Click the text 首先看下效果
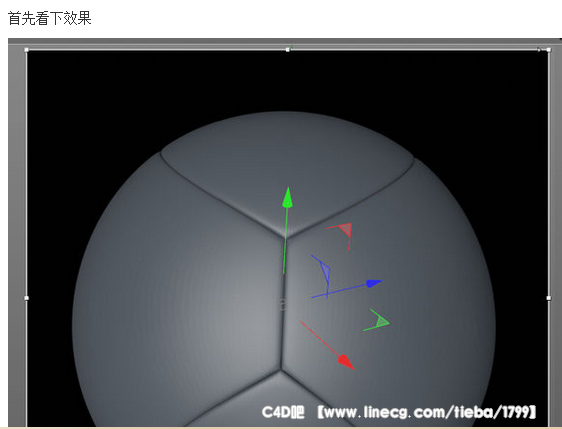 (50, 18)
